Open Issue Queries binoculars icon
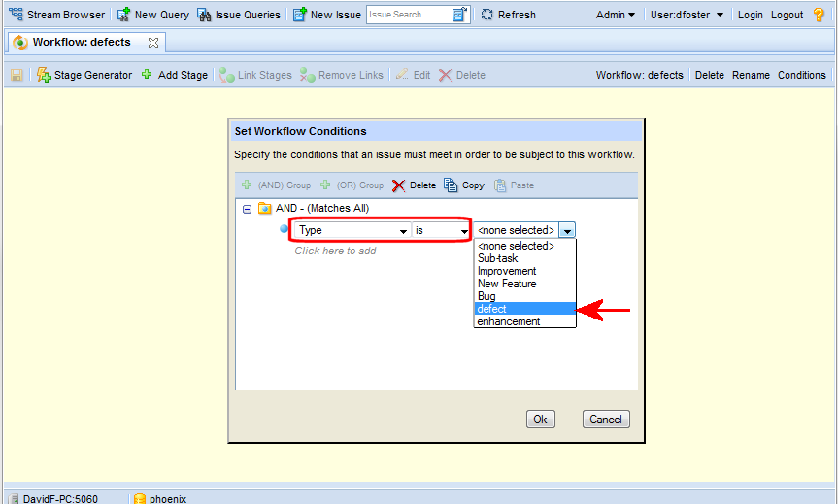838x504 pixels. point(204,15)
